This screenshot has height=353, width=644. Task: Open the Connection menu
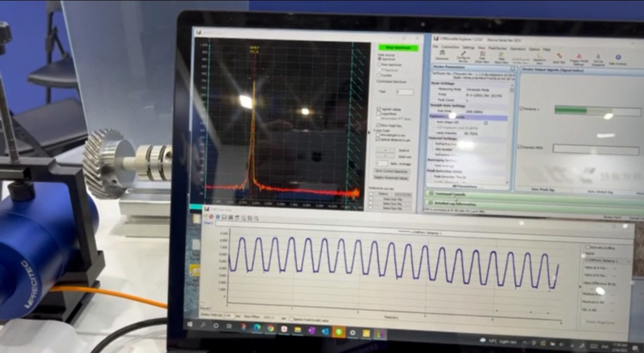point(450,47)
